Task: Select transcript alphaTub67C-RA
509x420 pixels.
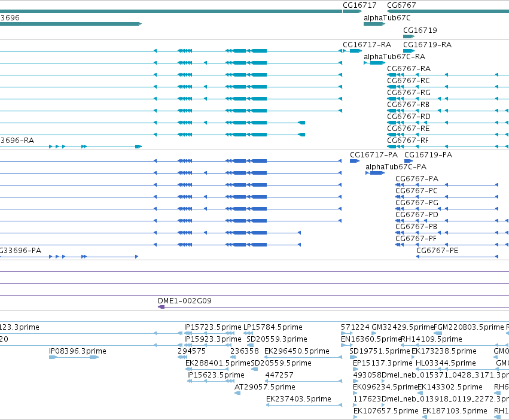Action: [x=394, y=56]
